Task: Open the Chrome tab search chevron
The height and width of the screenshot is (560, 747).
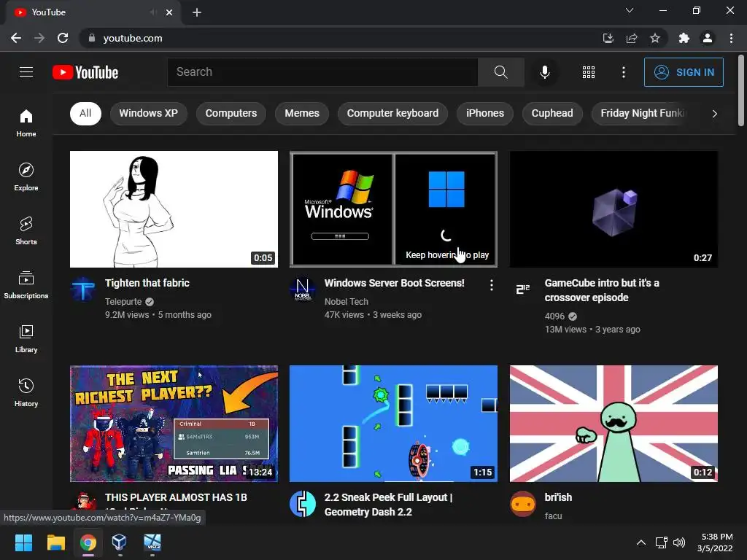Action: (x=630, y=10)
